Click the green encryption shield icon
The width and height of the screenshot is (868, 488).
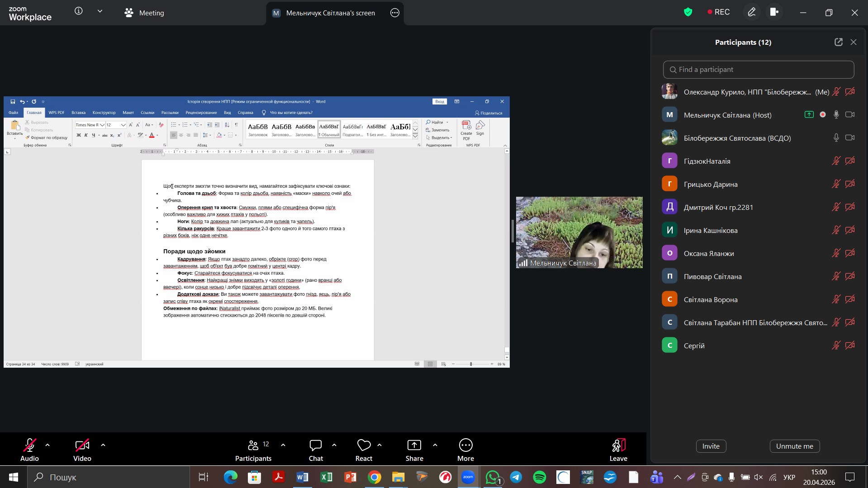click(x=688, y=12)
